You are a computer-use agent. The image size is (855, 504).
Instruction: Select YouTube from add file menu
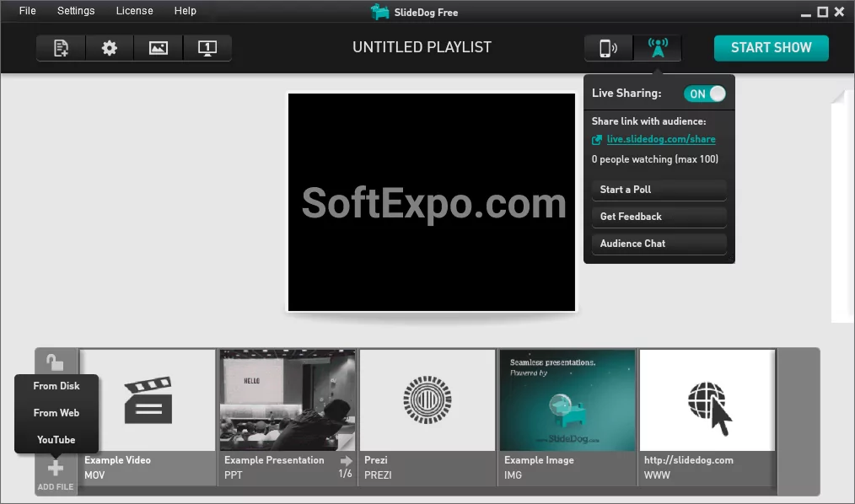click(56, 440)
